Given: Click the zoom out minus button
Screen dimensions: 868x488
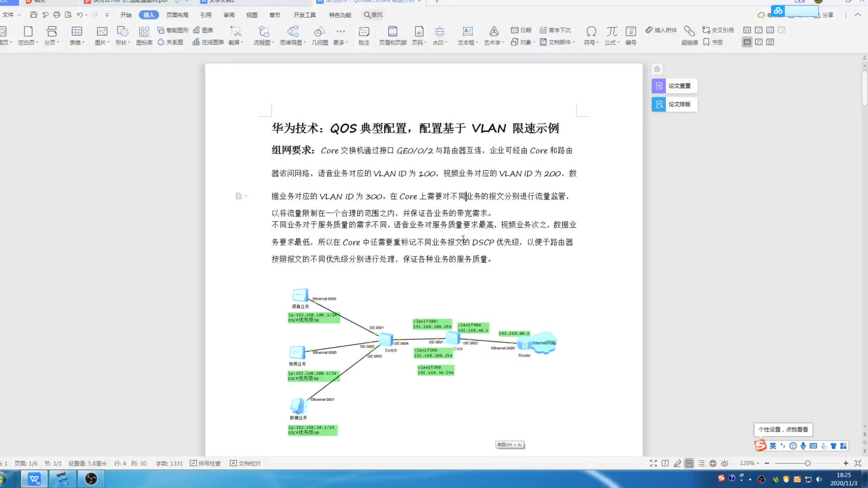Looking at the screenshot, I should 767,463.
